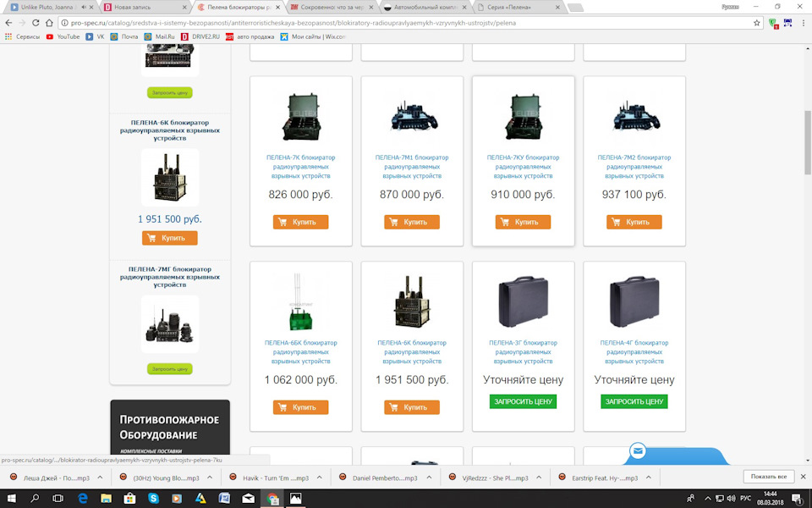Expand Havik - Turn 'Em mp3 download options

pyautogui.click(x=320, y=478)
